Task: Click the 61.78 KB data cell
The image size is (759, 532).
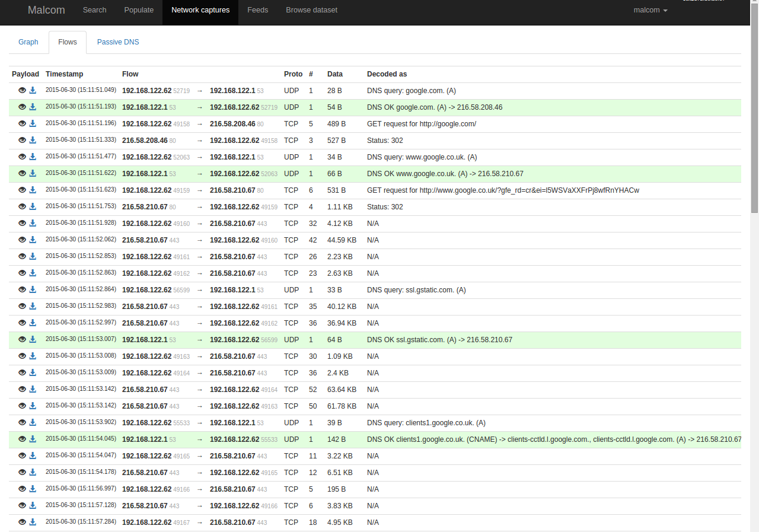Action: (342, 406)
